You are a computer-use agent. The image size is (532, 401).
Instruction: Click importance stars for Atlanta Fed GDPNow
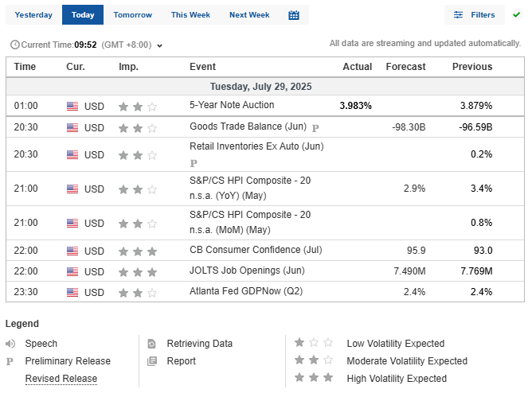tap(138, 293)
